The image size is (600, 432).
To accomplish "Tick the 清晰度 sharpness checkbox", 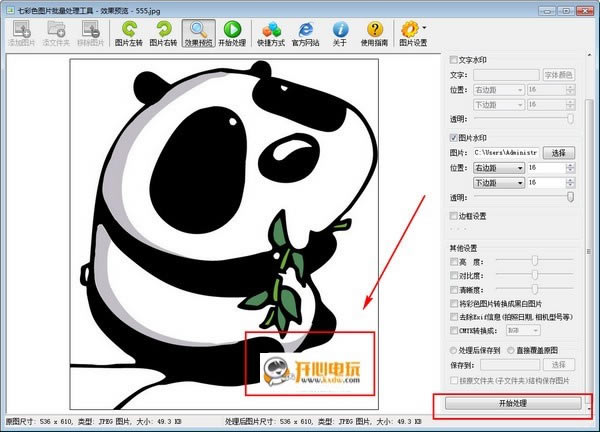I will point(454,290).
